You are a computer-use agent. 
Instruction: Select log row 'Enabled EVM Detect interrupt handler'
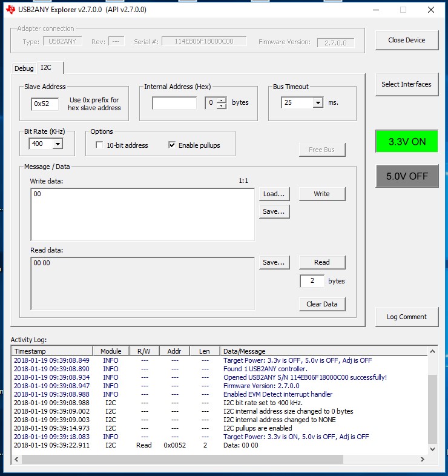pyautogui.click(x=220, y=394)
